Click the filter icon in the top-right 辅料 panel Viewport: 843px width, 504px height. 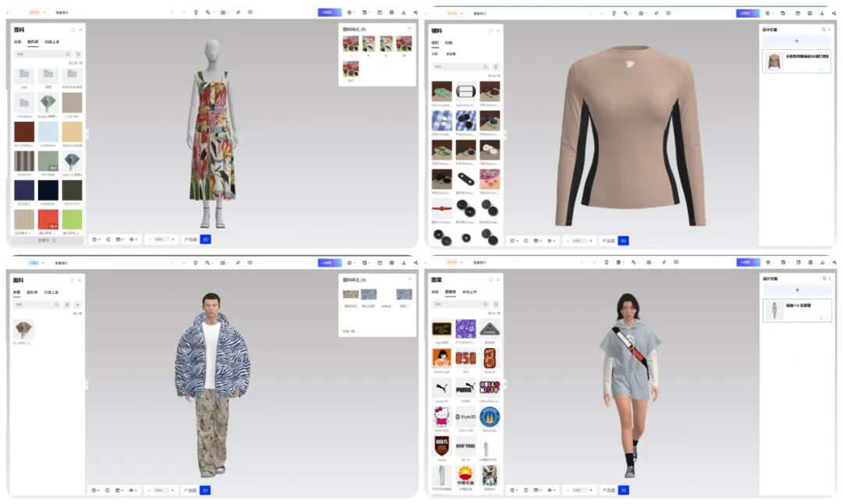[x=496, y=67]
